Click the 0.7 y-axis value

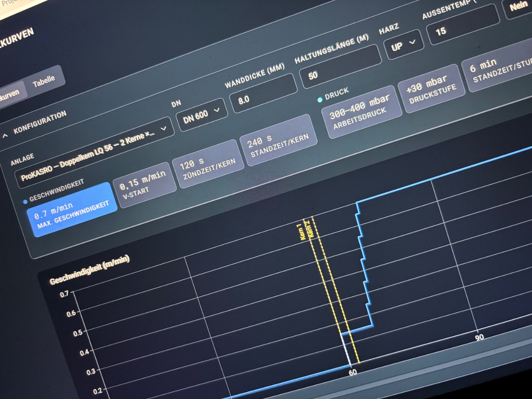(x=64, y=294)
